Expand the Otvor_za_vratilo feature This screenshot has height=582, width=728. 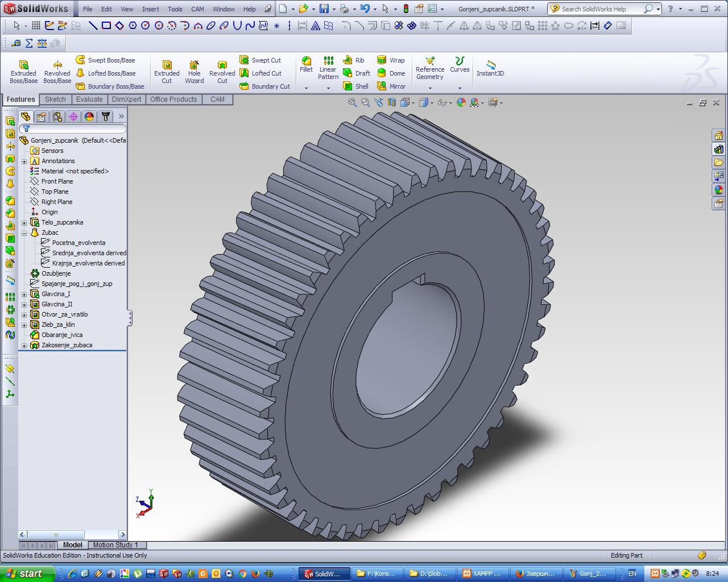click(24, 315)
